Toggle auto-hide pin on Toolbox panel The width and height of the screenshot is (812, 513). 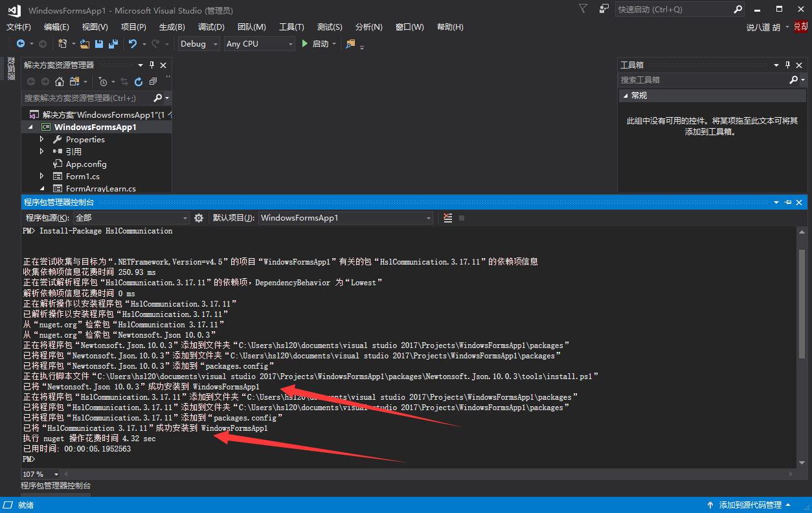coord(787,65)
